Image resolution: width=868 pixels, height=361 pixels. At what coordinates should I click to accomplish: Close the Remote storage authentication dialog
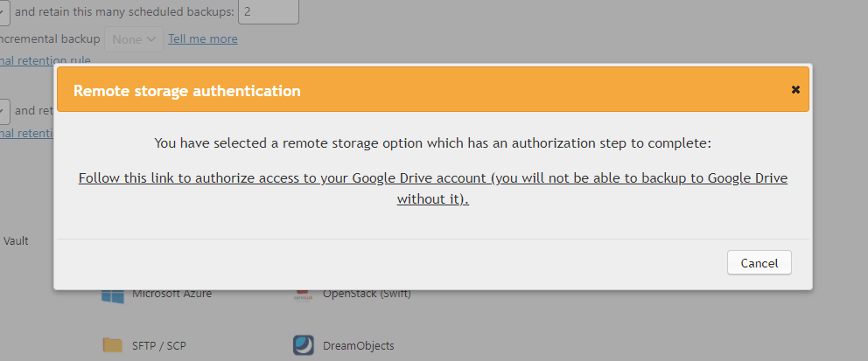click(795, 89)
